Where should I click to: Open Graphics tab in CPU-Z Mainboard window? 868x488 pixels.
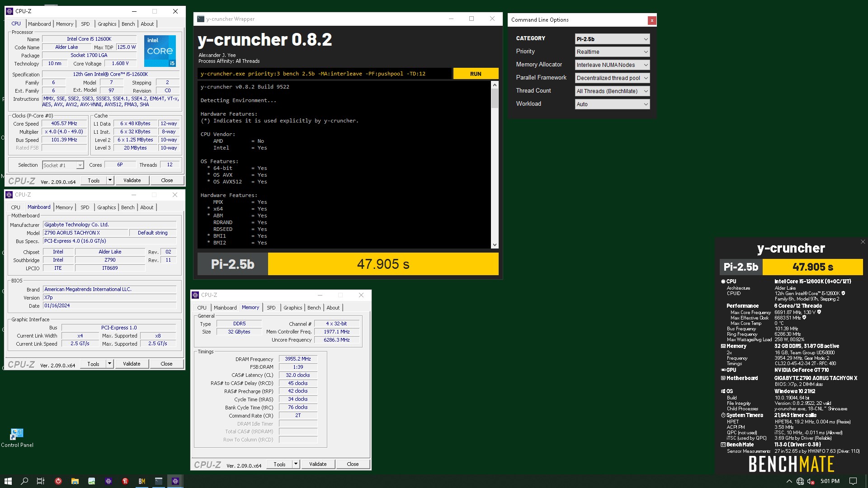click(x=107, y=207)
